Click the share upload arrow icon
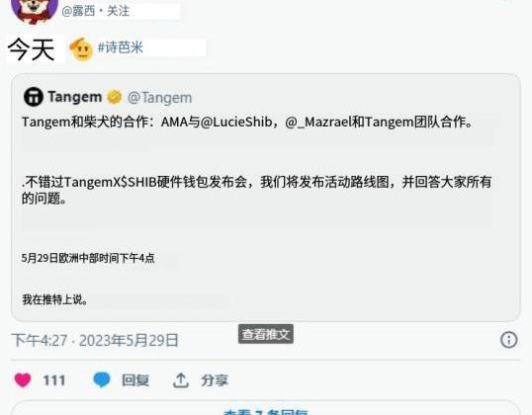 181,380
